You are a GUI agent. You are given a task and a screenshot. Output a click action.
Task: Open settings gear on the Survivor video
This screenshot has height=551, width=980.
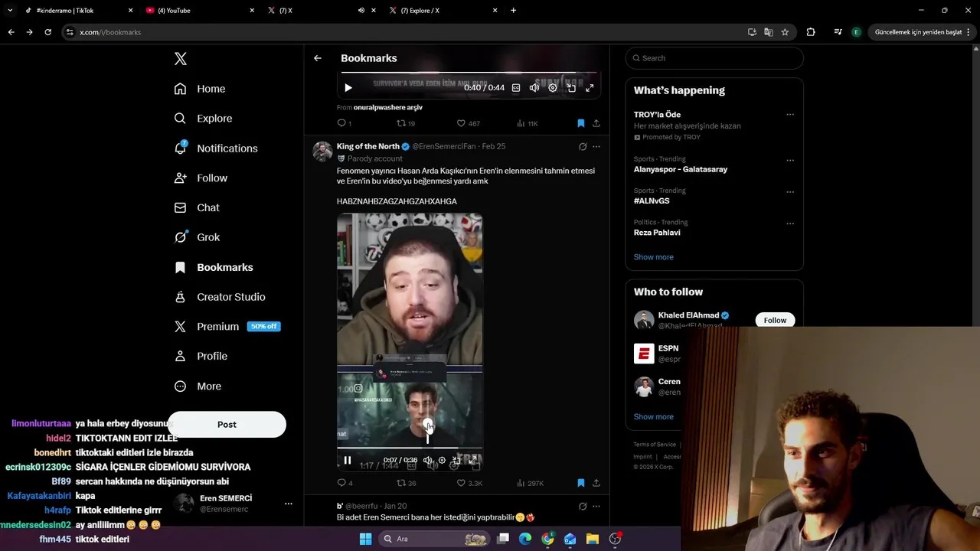coord(553,88)
